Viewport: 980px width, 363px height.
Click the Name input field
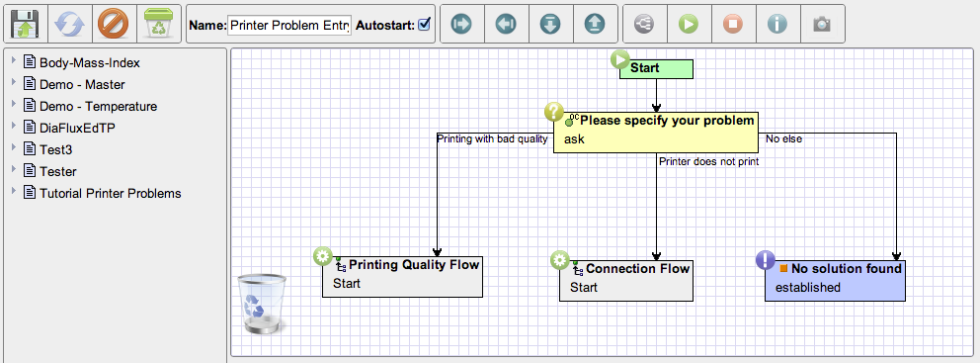point(289,25)
